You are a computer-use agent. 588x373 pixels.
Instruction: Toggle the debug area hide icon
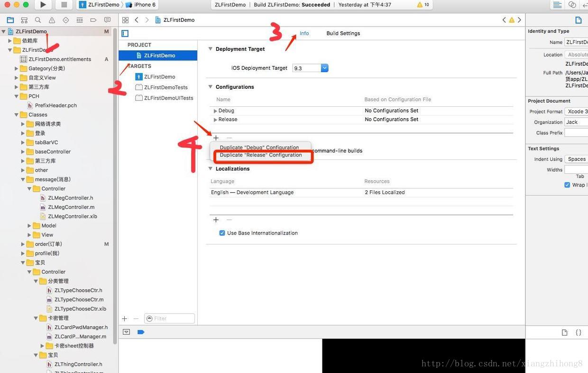click(126, 332)
